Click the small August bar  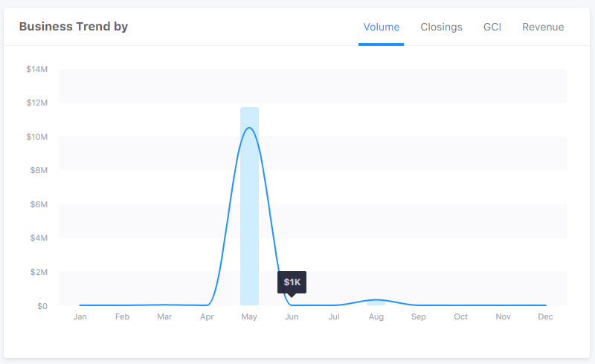coord(376,302)
